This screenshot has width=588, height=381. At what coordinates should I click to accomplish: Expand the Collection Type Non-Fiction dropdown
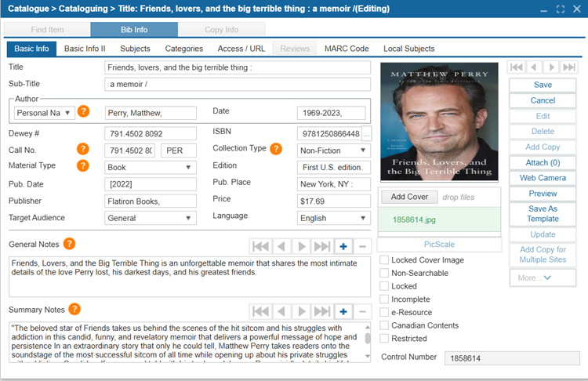click(333, 151)
